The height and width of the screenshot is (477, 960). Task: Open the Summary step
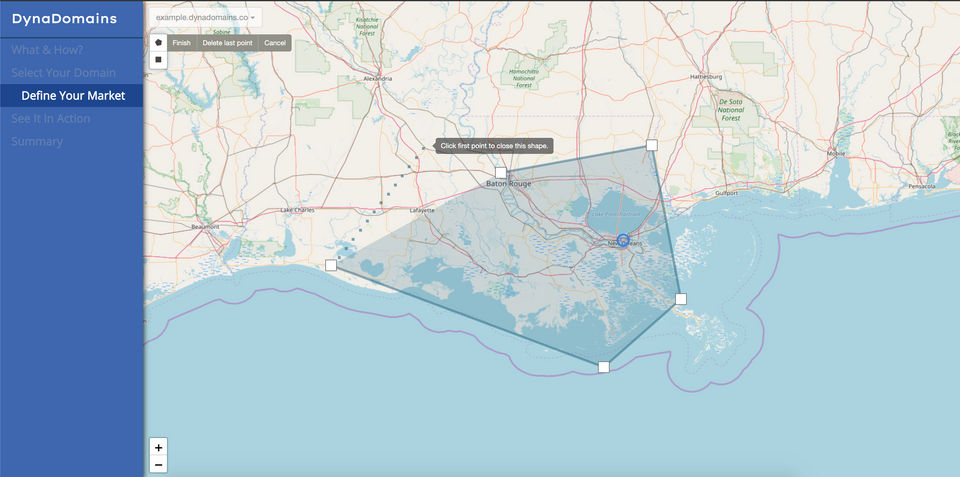37,141
